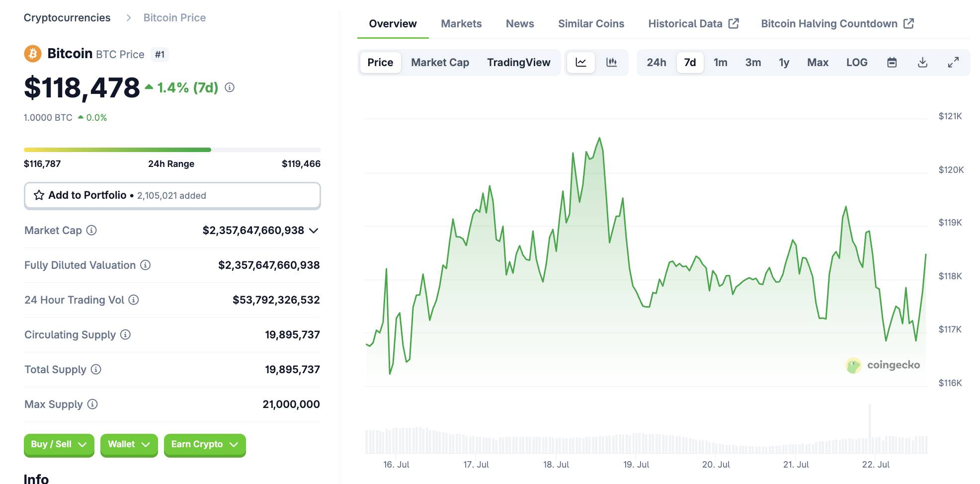This screenshot has width=980, height=484.
Task: Click the breadcrumb chevron separator
Action: point(129,18)
